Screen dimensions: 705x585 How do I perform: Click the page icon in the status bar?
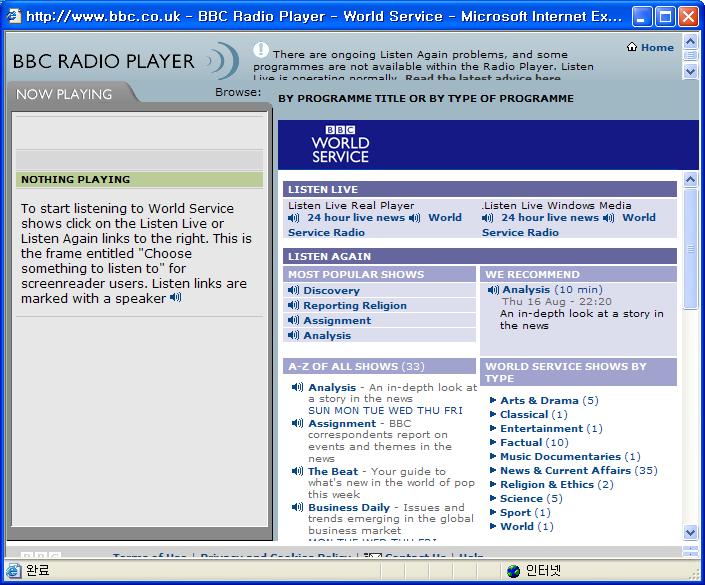pos(13,571)
